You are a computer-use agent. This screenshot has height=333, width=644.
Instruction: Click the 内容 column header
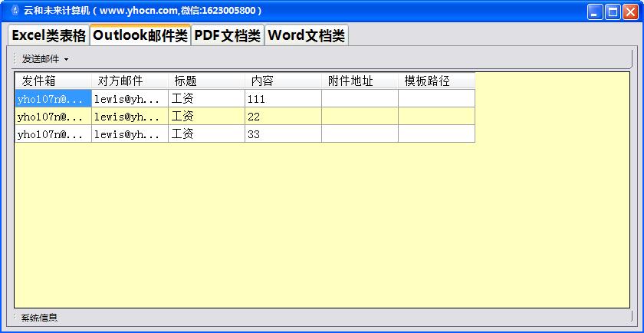(x=283, y=81)
